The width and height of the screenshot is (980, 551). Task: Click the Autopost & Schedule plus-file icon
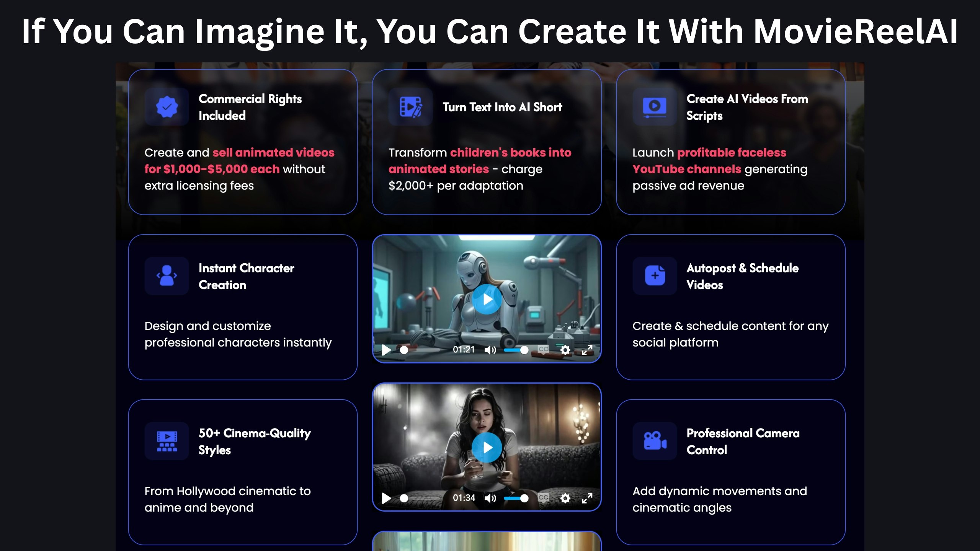[x=654, y=276]
